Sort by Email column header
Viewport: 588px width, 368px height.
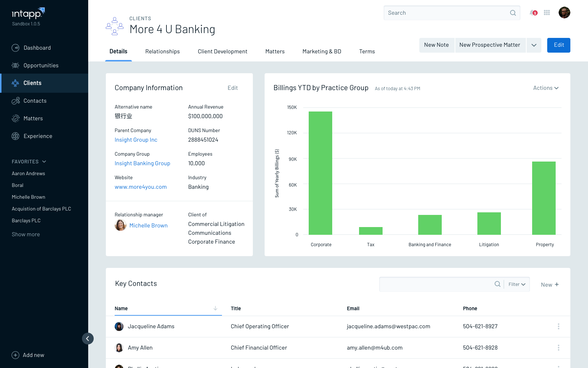[x=353, y=308]
